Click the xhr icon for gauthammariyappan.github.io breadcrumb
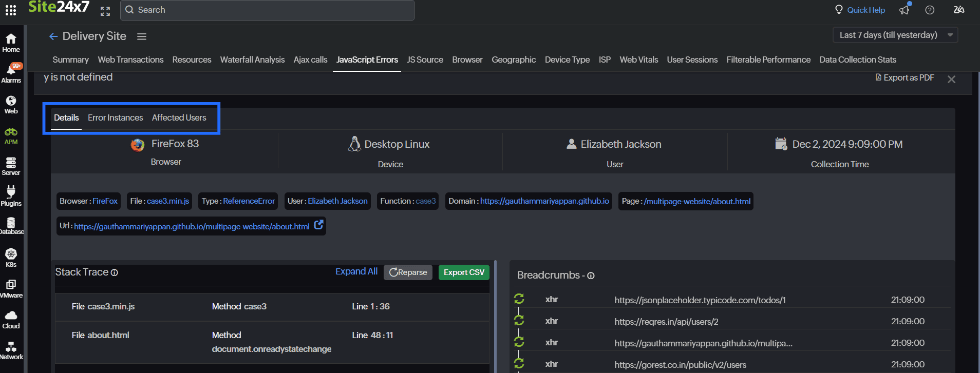This screenshot has width=980, height=373. pos(519,342)
